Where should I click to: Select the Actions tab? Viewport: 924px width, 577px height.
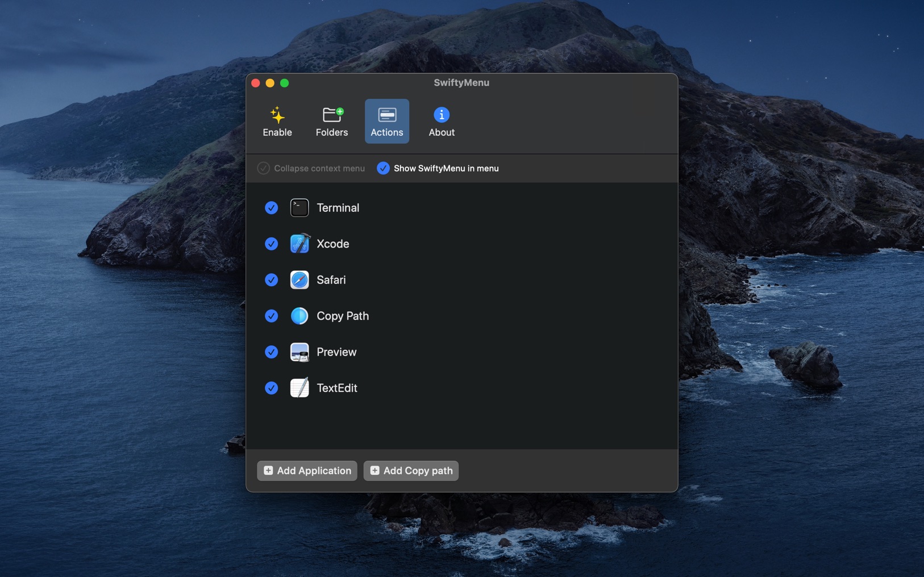pos(387,122)
